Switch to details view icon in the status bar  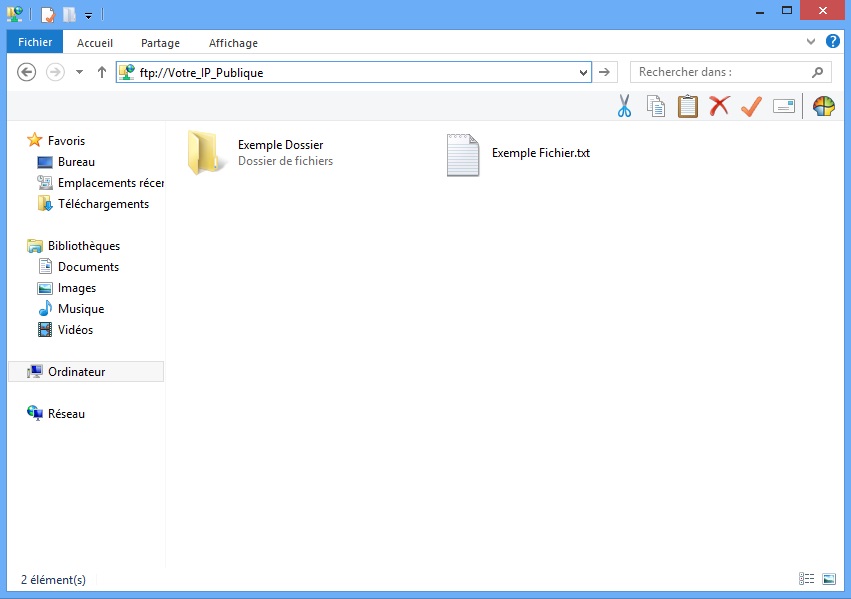tap(806, 578)
